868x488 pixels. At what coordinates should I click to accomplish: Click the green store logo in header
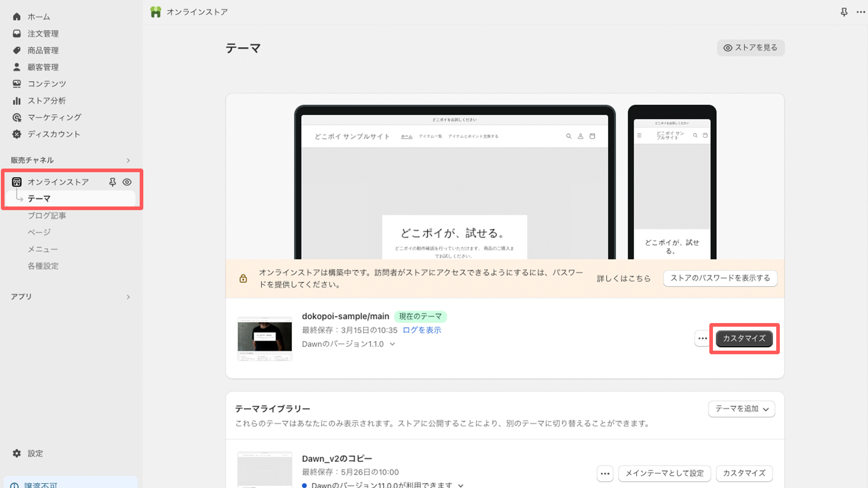point(156,12)
